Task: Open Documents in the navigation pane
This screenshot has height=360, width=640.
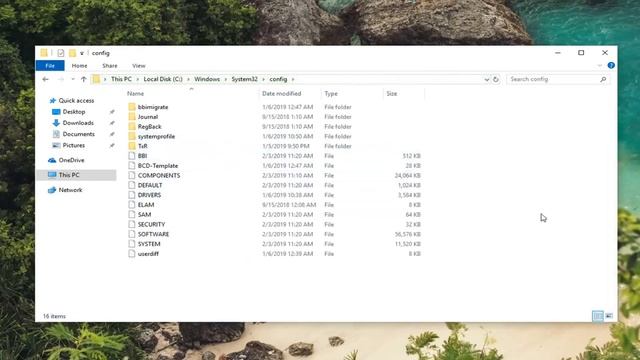Action: pyautogui.click(x=78, y=134)
